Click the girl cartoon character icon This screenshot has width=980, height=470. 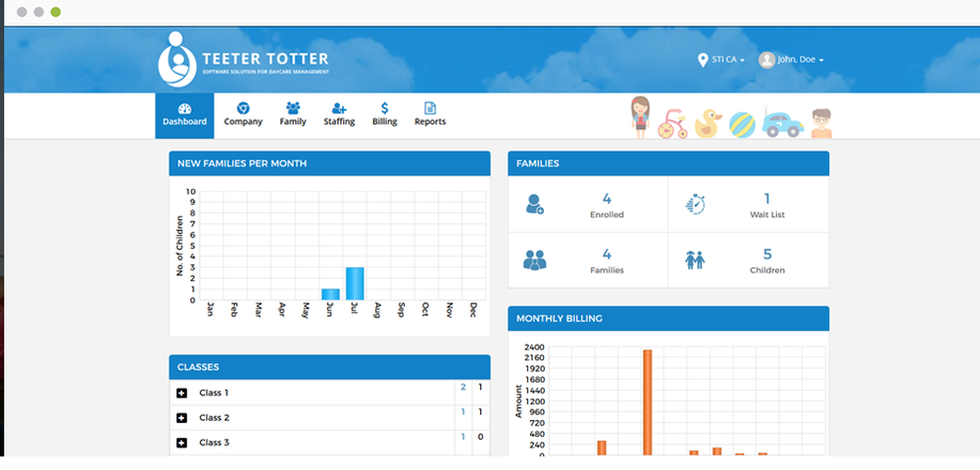click(x=640, y=117)
